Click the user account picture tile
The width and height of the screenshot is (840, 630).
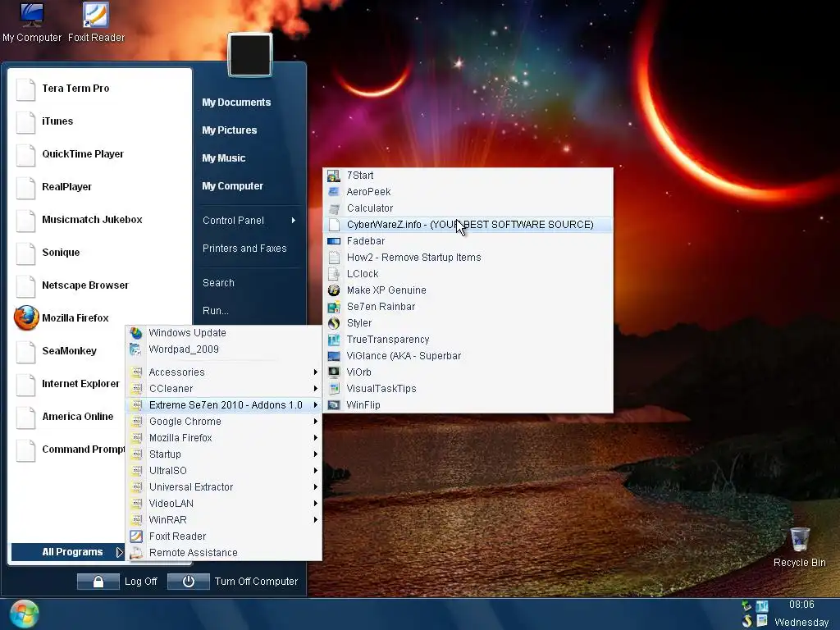(x=249, y=55)
